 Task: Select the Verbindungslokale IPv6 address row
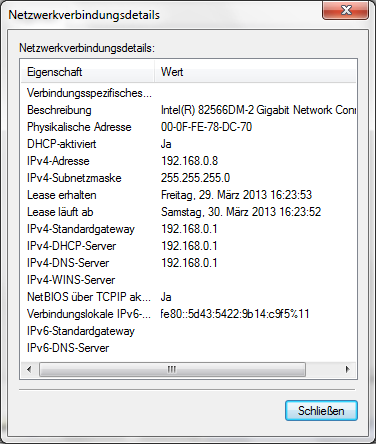(x=189, y=314)
